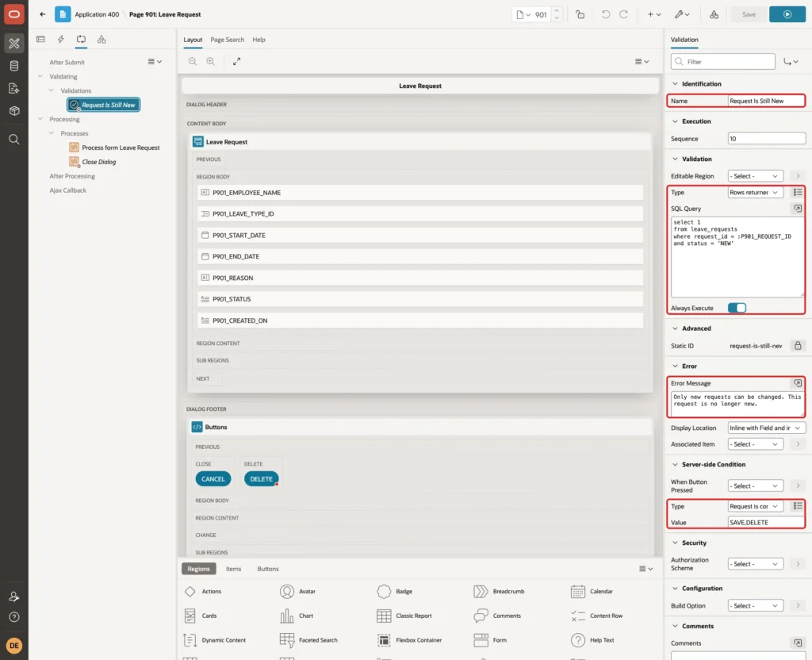Screen dimensions: 812x660
Task: Zoom in the layout view
Action: [x=211, y=61]
